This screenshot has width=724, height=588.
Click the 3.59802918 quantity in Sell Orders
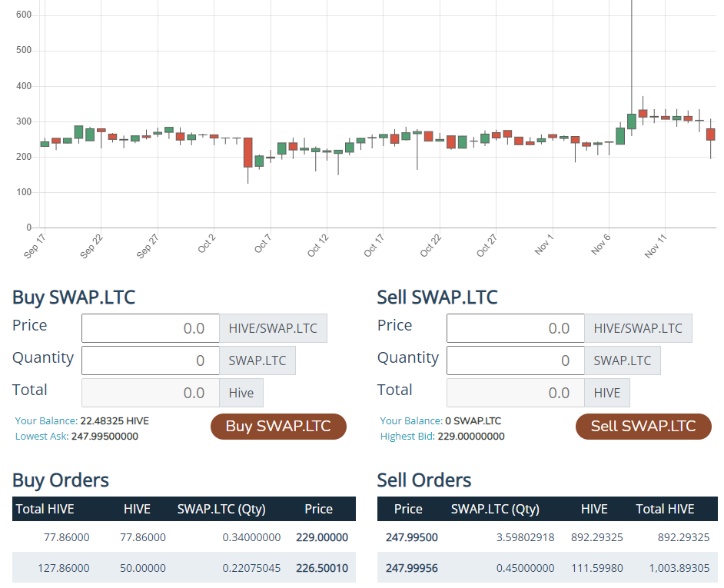525,537
